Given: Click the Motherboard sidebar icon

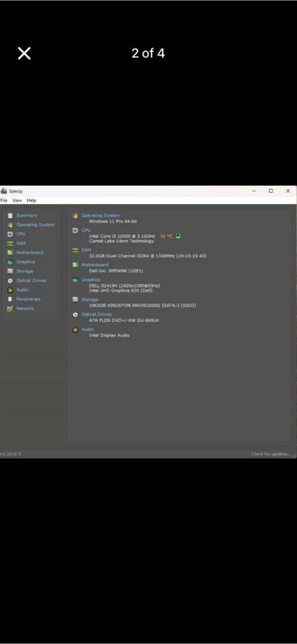Looking at the screenshot, I should [10, 253].
